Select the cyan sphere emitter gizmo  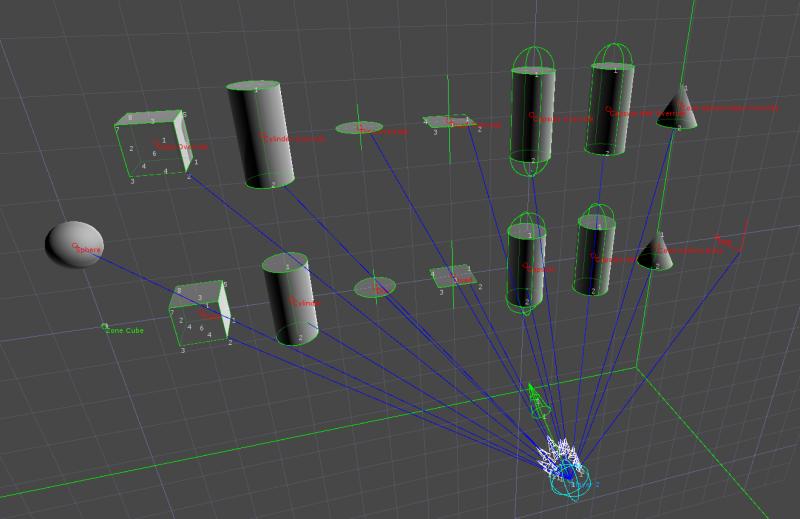click(568, 478)
